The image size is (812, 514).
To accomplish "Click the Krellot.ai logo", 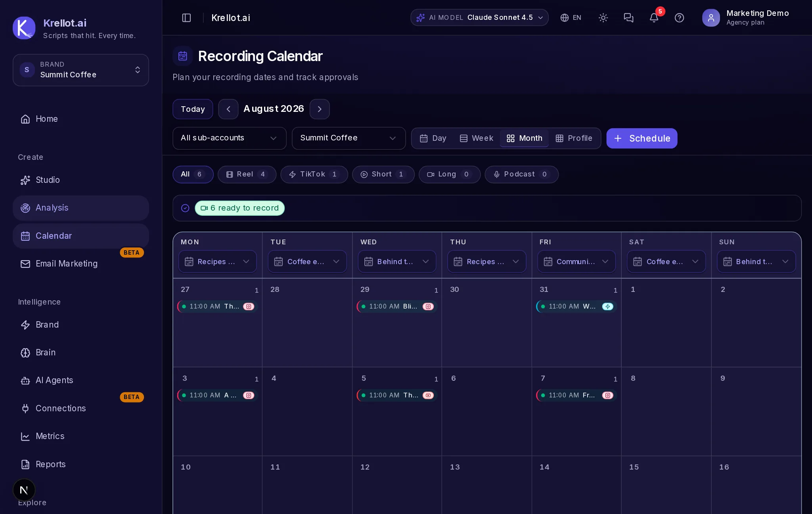I will click(x=24, y=28).
